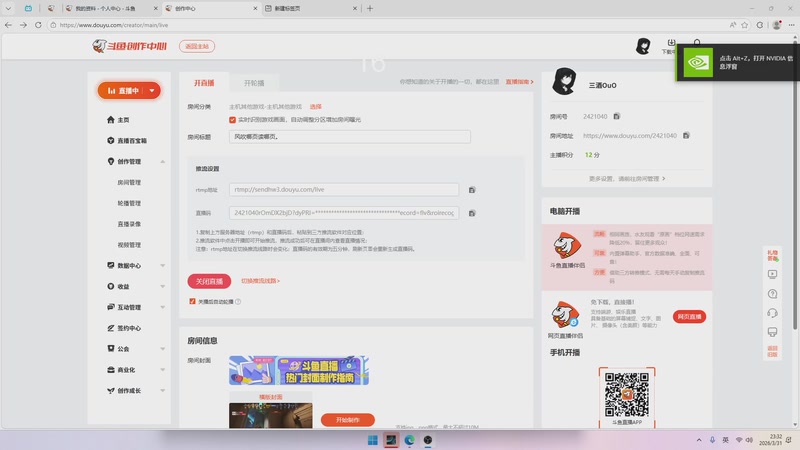This screenshot has width=800, height=450.
Task: Open the user avatar in page header
Action: [x=643, y=46]
